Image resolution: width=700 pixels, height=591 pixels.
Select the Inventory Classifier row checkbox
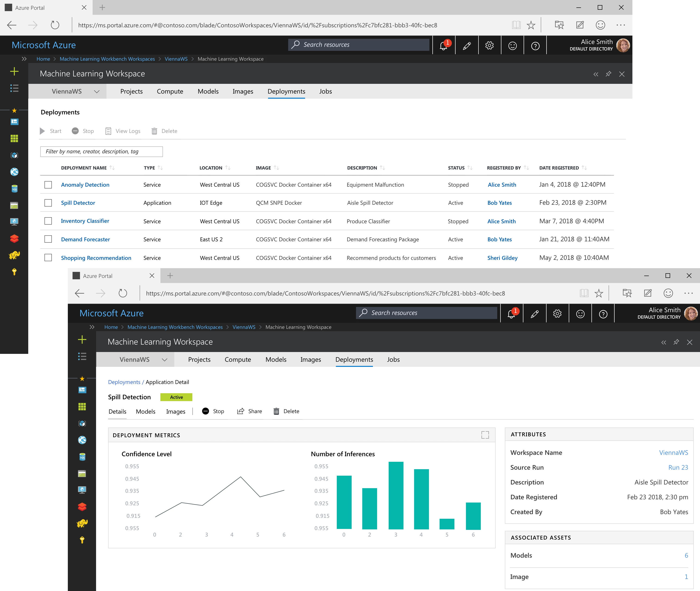point(48,221)
